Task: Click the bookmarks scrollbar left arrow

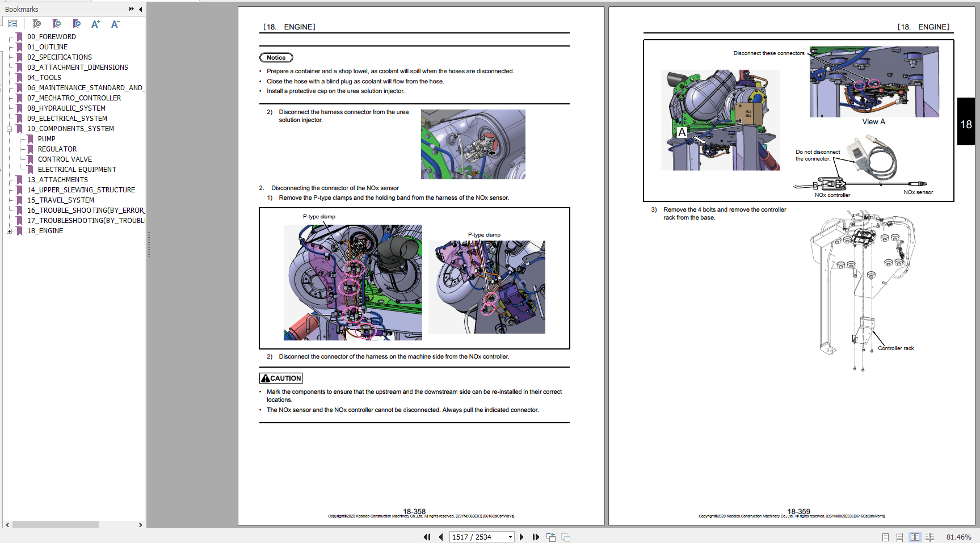Action: pos(7,525)
